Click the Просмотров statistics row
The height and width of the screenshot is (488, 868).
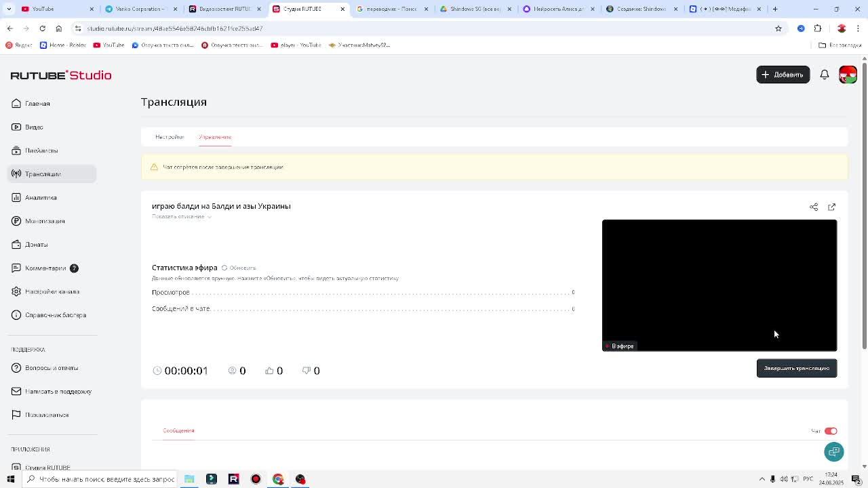pyautogui.click(x=363, y=292)
